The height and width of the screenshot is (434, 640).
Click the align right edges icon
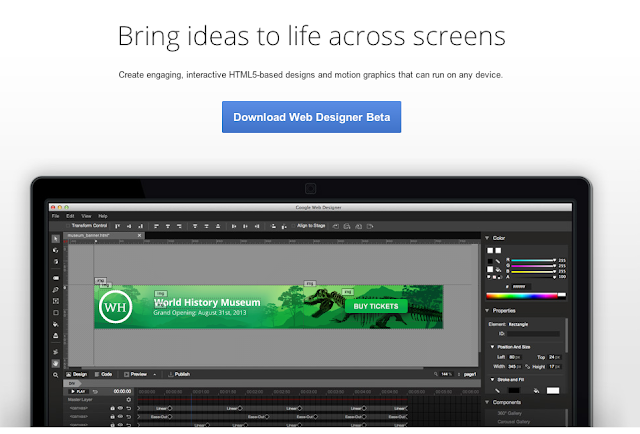[x=179, y=226]
